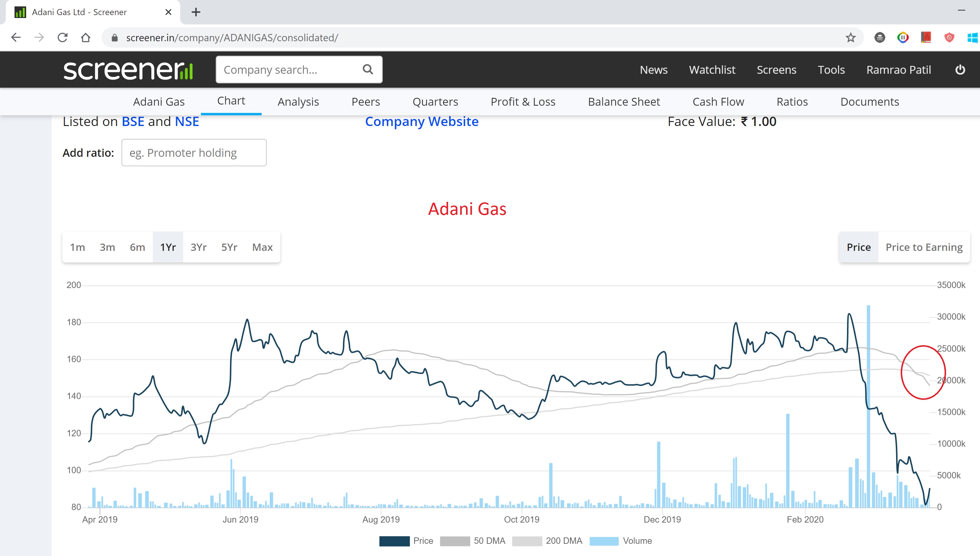Open the Company Website link
This screenshot has height=556, width=980.
(421, 121)
